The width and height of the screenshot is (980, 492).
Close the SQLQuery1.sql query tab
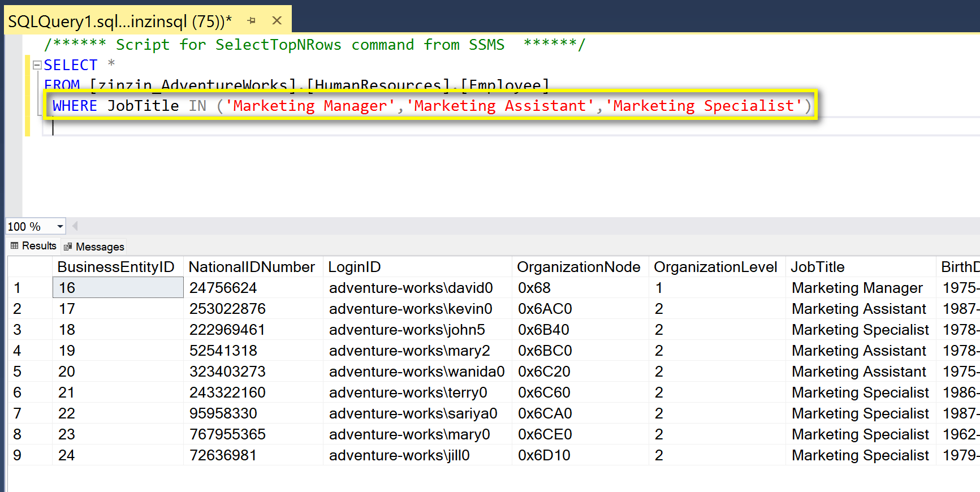pyautogui.click(x=277, y=21)
